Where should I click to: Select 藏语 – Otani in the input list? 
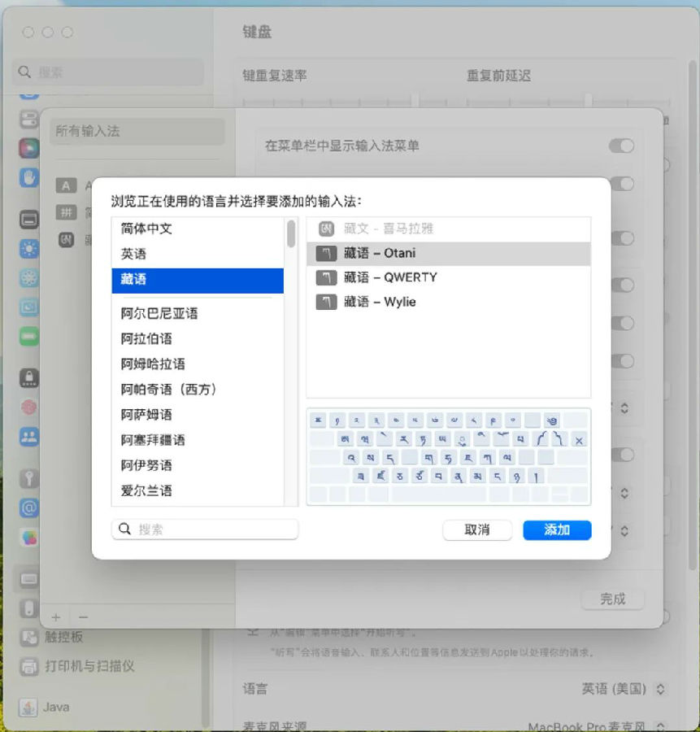click(449, 254)
